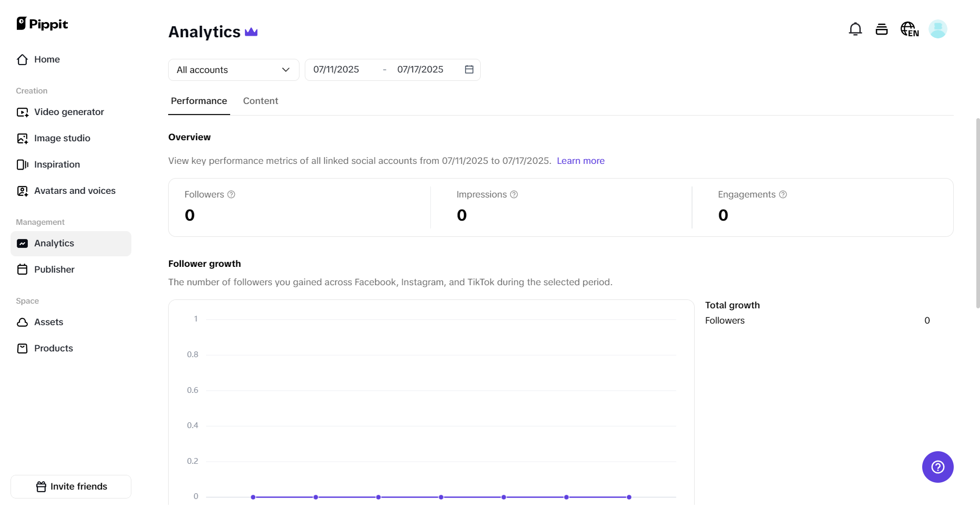
Task: Click the Learn more link
Action: [x=580, y=161]
